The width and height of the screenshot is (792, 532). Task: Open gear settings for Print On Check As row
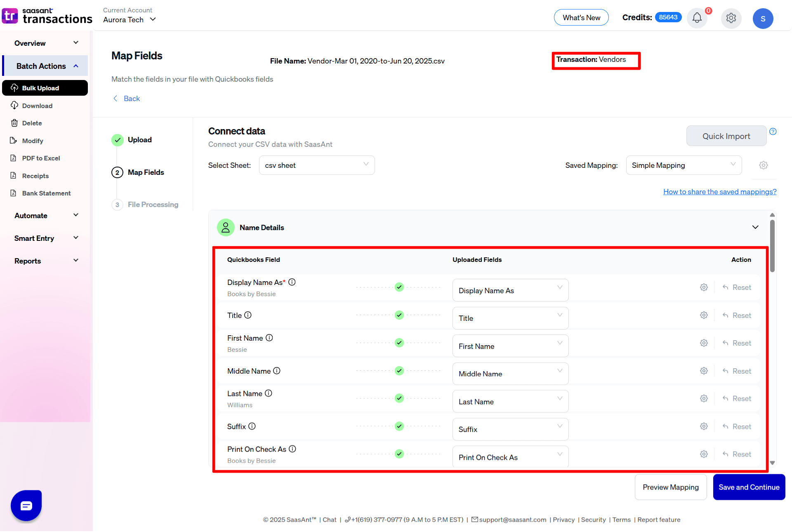tap(704, 454)
